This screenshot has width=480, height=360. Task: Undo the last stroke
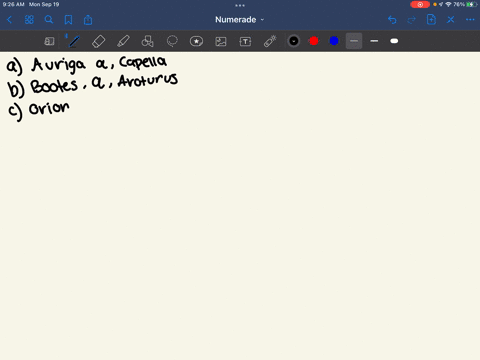(392, 20)
